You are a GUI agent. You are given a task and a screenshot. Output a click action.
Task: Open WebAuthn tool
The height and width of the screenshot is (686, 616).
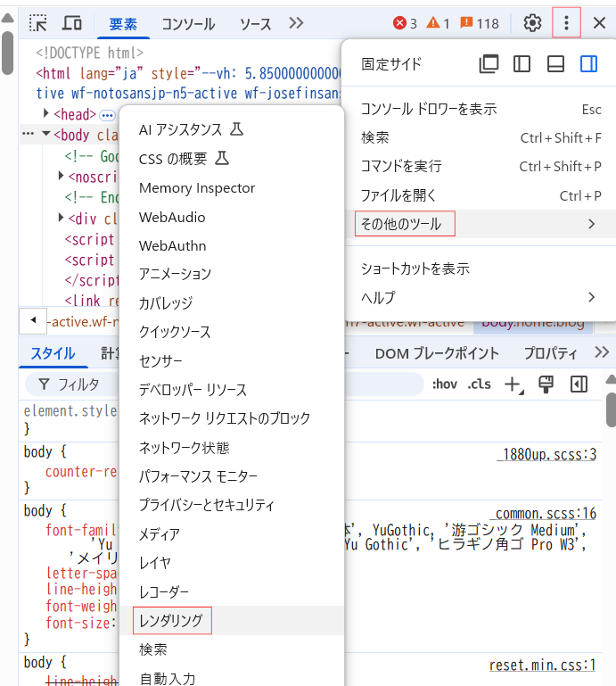click(x=232, y=246)
